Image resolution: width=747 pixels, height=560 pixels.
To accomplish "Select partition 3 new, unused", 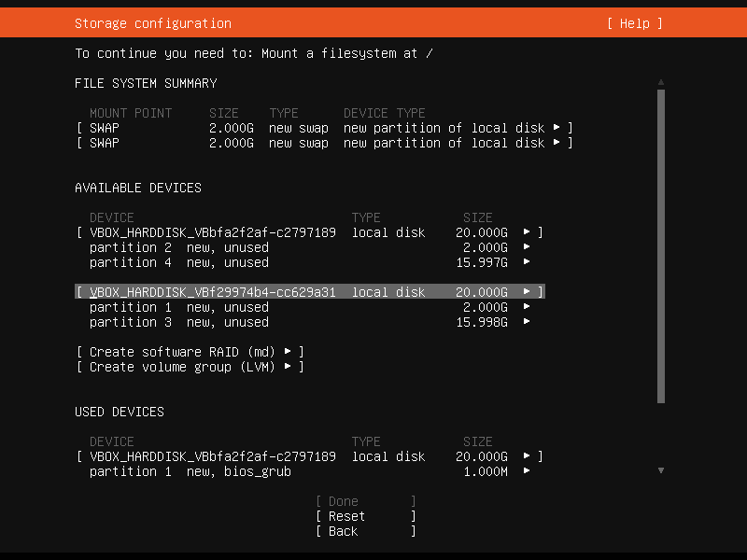I will 310,322.
